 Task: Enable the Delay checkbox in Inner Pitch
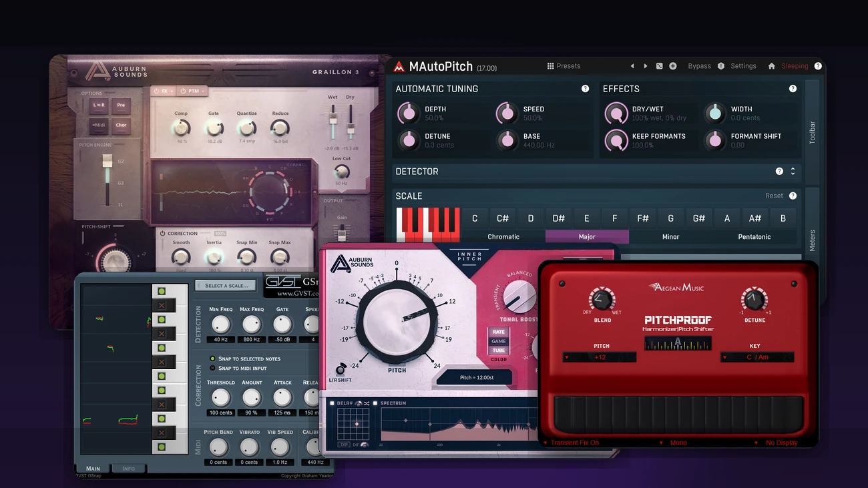333,403
